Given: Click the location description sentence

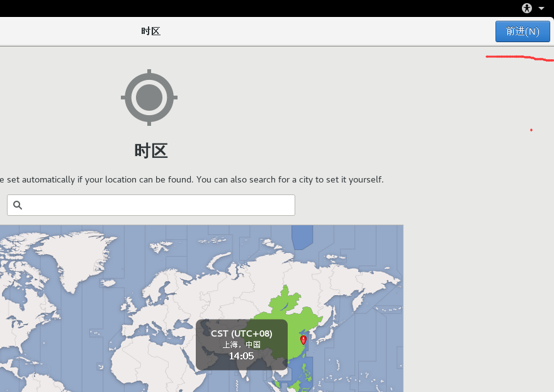Looking at the screenshot, I should point(191,179).
